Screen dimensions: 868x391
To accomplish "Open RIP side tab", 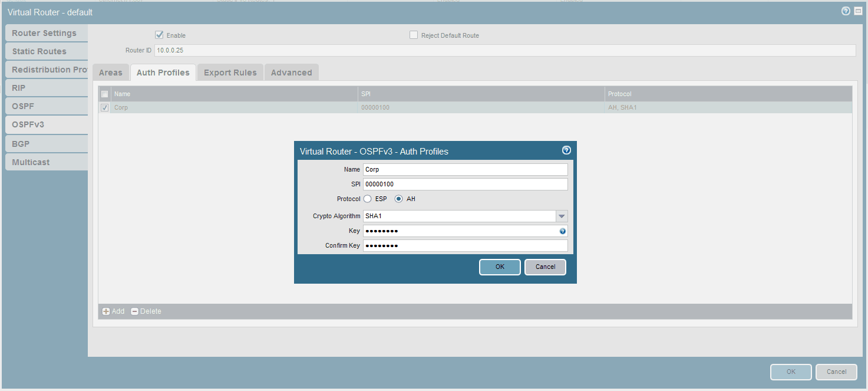I will coord(47,88).
